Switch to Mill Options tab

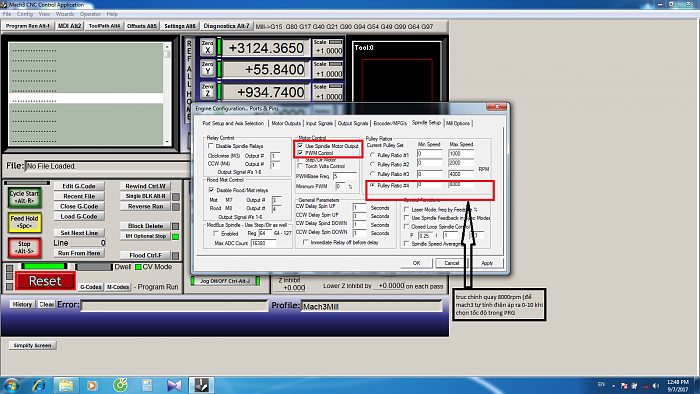[458, 123]
